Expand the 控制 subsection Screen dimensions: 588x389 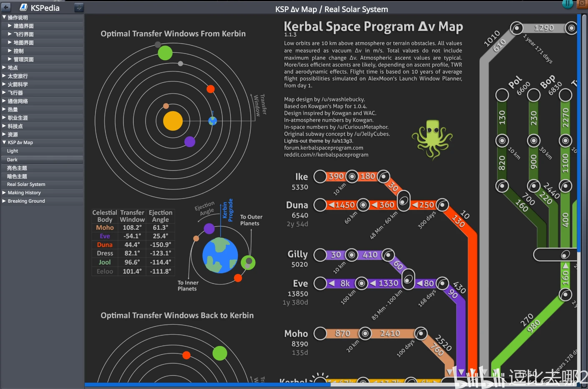[42, 51]
